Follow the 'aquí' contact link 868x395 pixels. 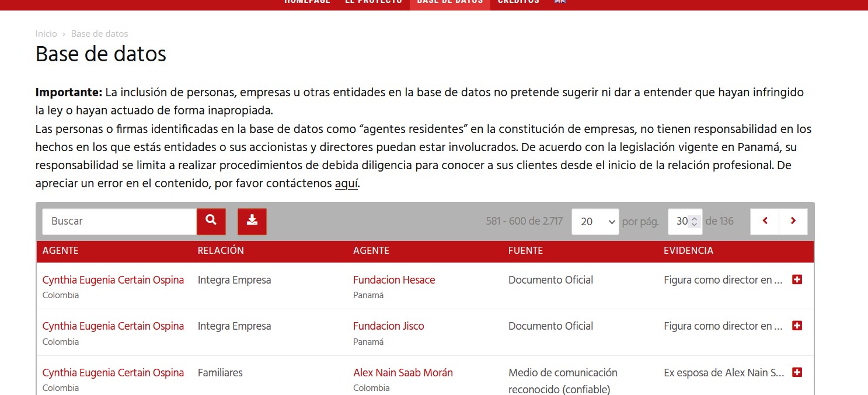[346, 183]
